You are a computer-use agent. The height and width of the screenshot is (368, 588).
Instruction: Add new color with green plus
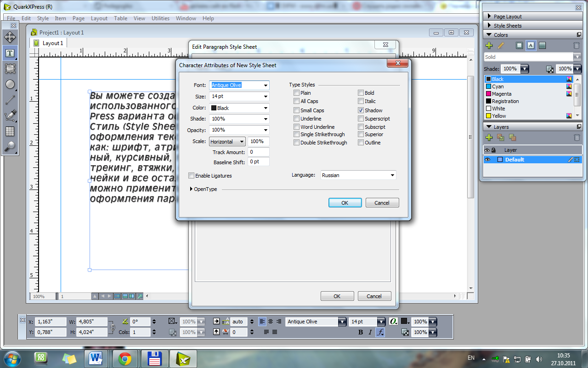pos(489,46)
